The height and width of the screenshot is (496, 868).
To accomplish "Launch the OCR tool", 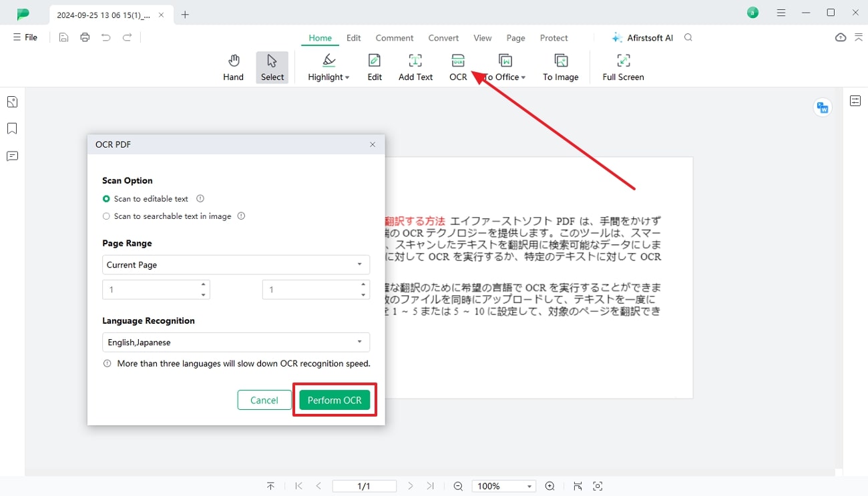I will [x=458, y=67].
